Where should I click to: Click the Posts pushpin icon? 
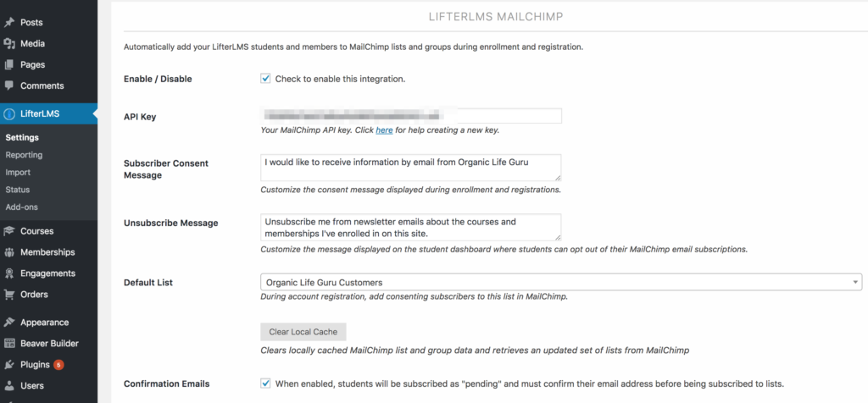pos(8,23)
